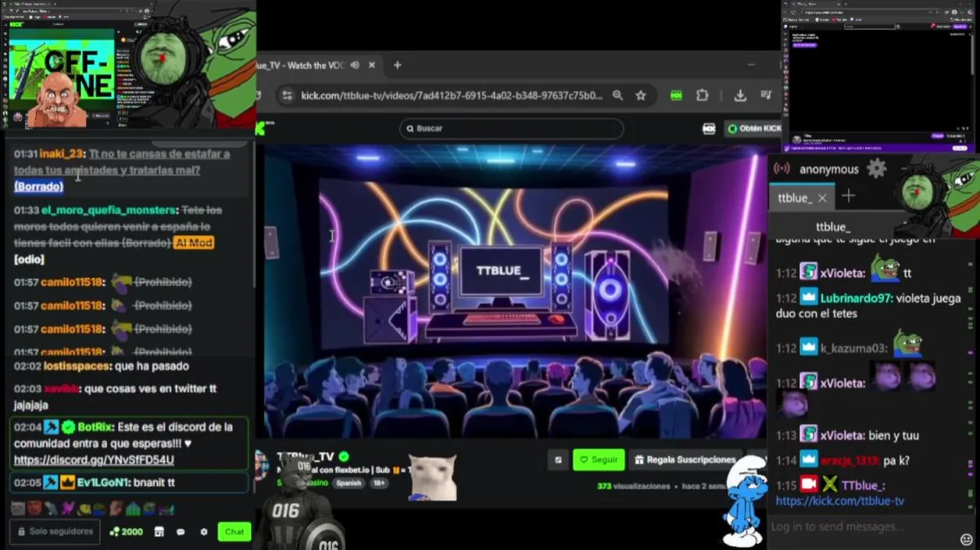
Task: Click the Kick logo home link
Action: point(265,128)
